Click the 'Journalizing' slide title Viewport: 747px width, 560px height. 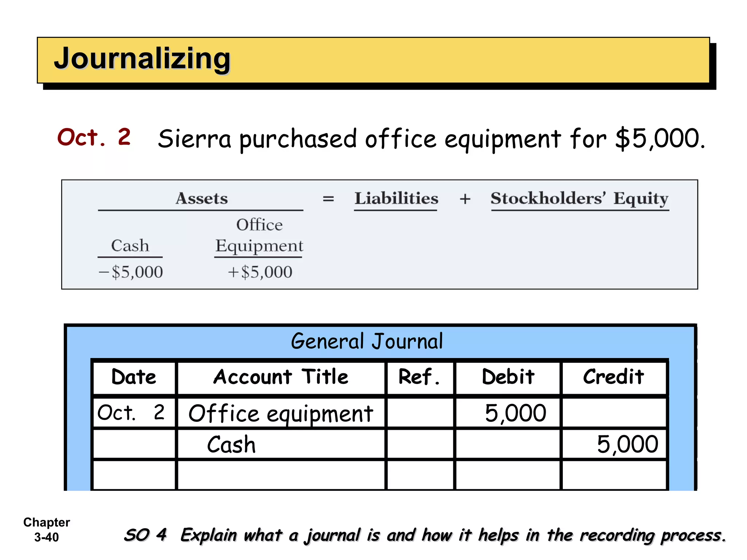click(142, 58)
